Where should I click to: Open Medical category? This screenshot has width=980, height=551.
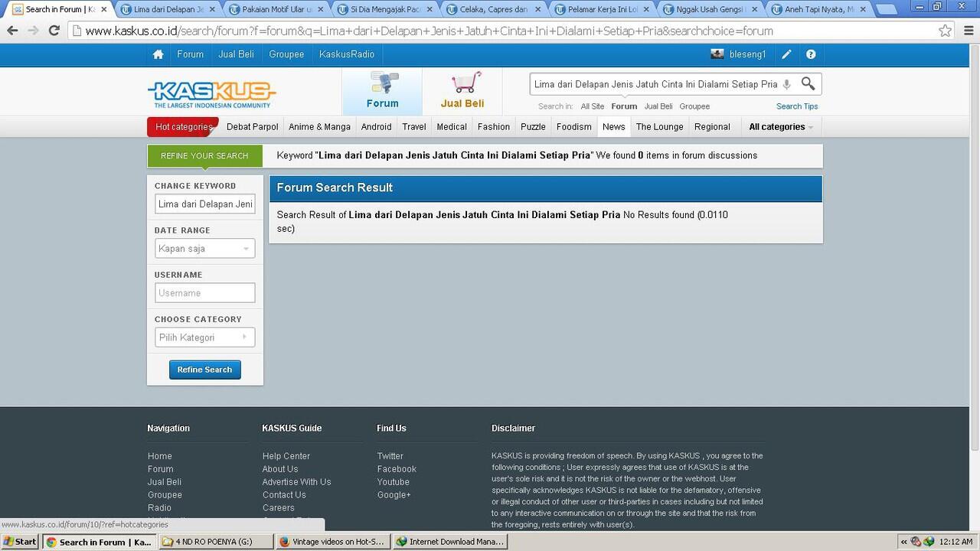pyautogui.click(x=452, y=127)
